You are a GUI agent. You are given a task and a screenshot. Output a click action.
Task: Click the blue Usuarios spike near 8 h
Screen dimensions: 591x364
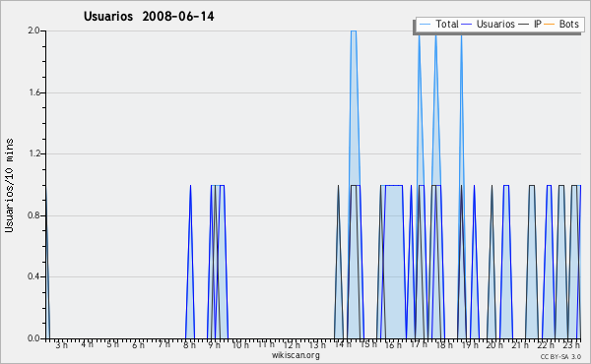coord(190,262)
